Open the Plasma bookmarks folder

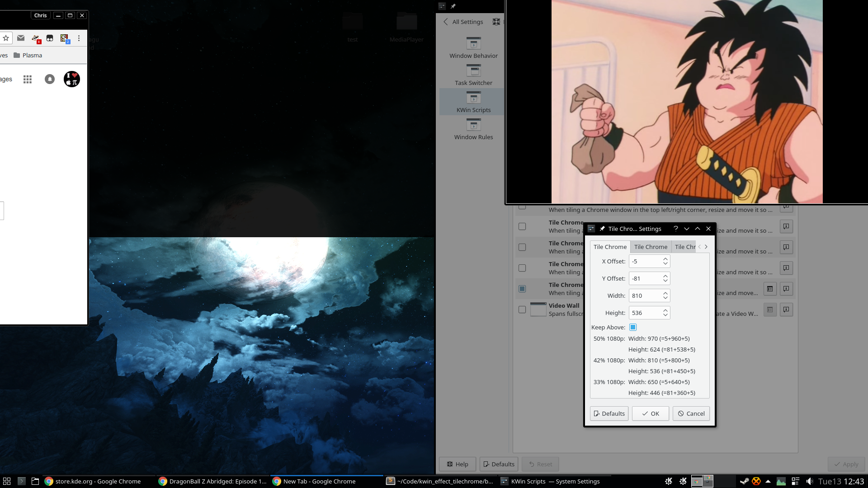click(x=28, y=55)
